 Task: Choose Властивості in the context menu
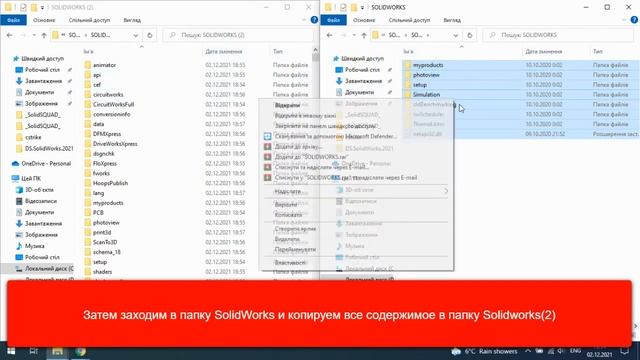[290, 263]
